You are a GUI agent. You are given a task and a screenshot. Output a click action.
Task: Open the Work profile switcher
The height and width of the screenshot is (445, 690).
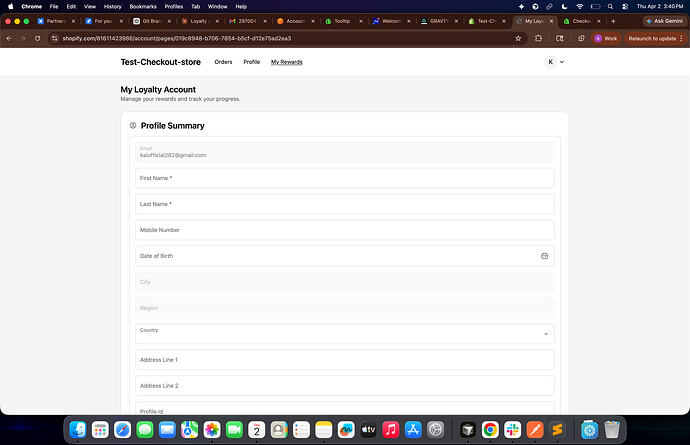coord(606,38)
